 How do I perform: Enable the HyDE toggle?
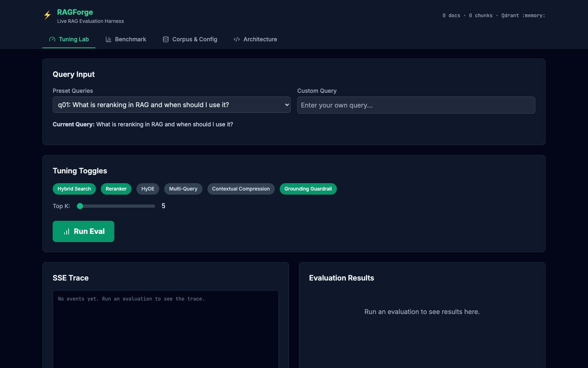[148, 189]
